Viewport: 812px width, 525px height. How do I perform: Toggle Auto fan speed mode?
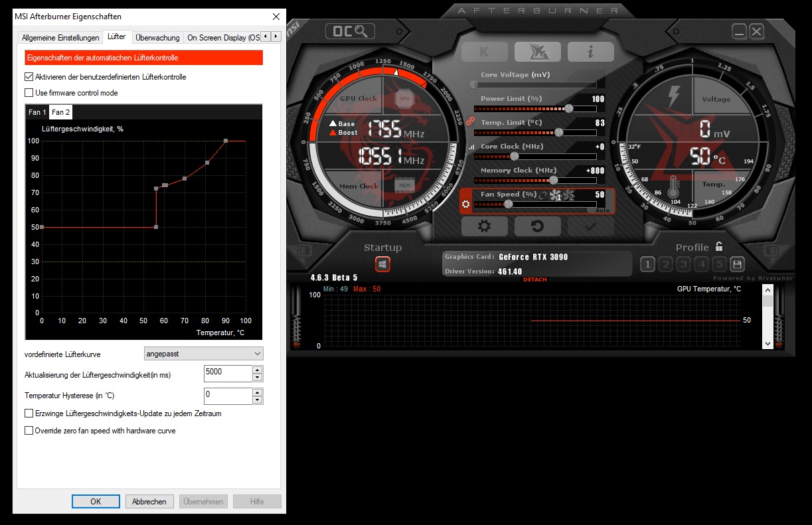coord(602,210)
